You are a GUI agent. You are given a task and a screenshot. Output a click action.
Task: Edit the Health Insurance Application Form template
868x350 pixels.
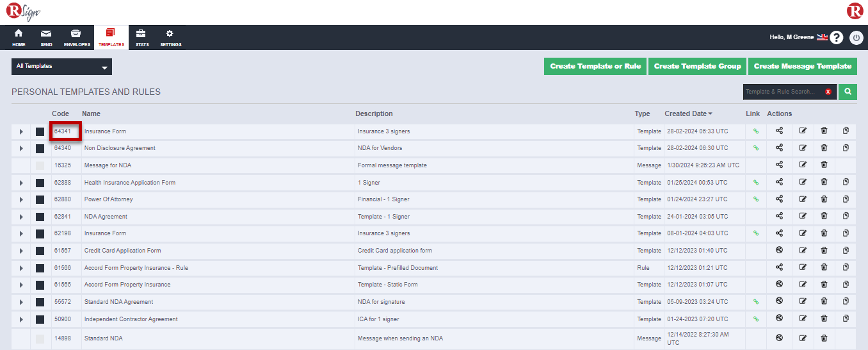coord(803,183)
